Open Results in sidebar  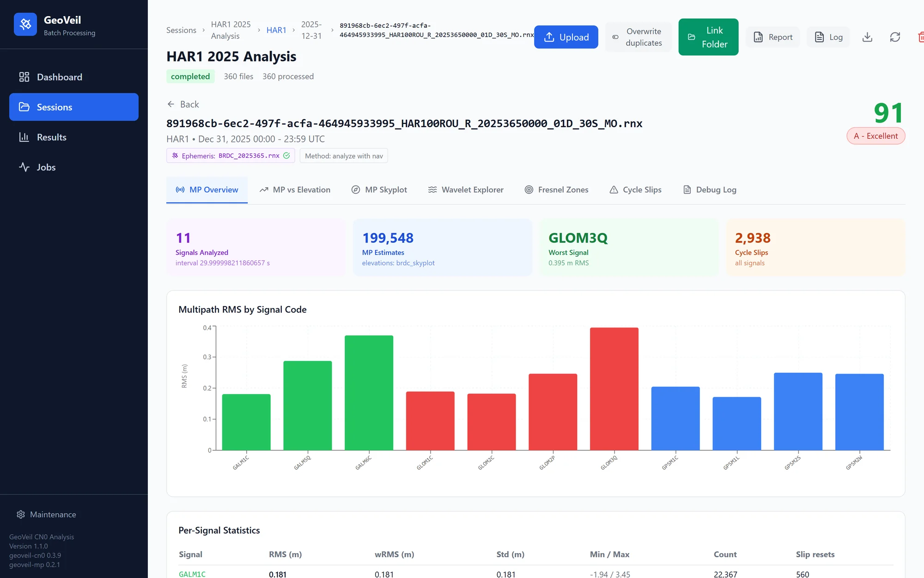74,137
